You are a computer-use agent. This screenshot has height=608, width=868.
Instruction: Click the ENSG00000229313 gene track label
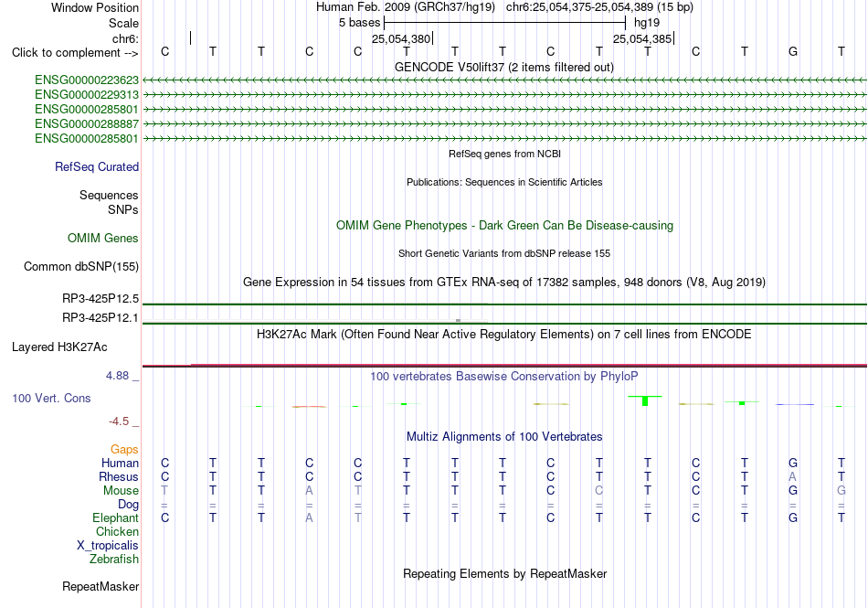point(87,95)
